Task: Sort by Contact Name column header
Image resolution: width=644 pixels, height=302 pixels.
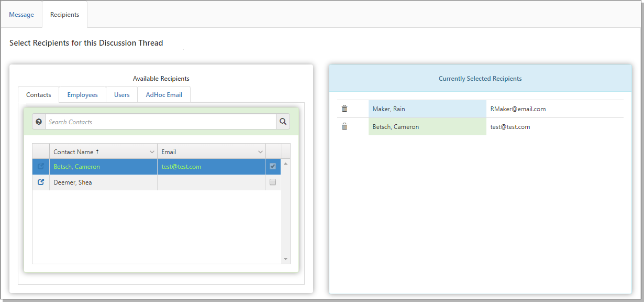Action: 74,152
